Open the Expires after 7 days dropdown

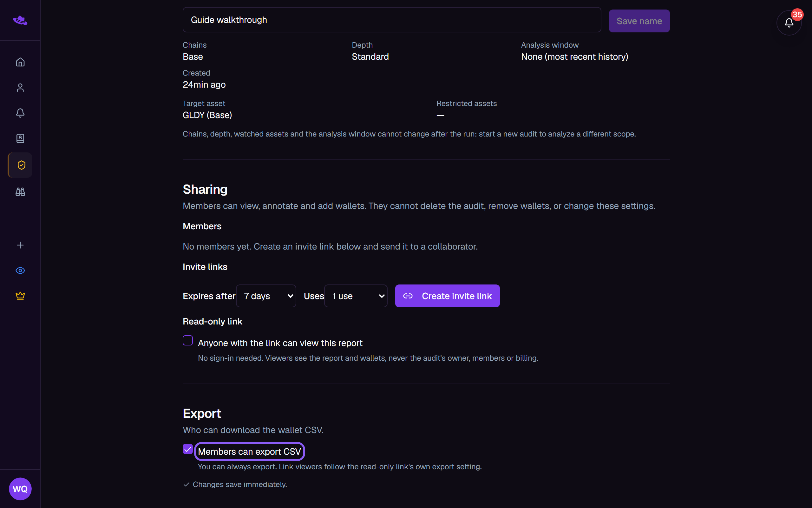pos(266,296)
